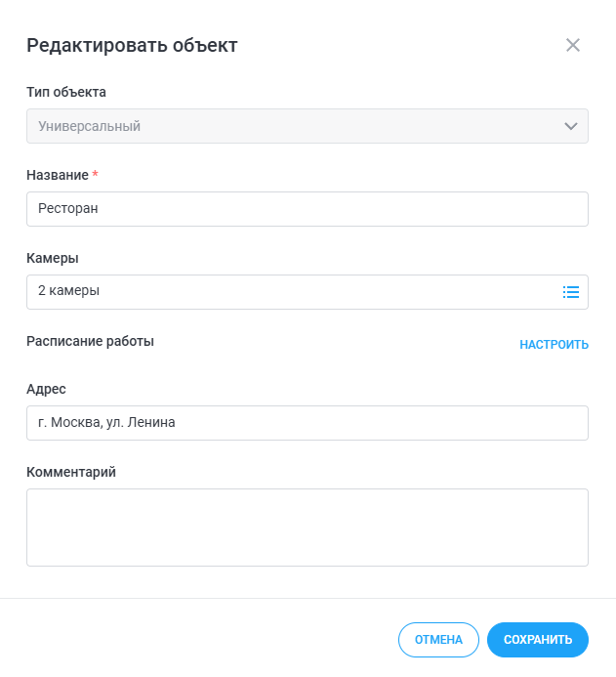Open the Универсальный object type combo box
This screenshot has width=616, height=677.
[x=293, y=126]
